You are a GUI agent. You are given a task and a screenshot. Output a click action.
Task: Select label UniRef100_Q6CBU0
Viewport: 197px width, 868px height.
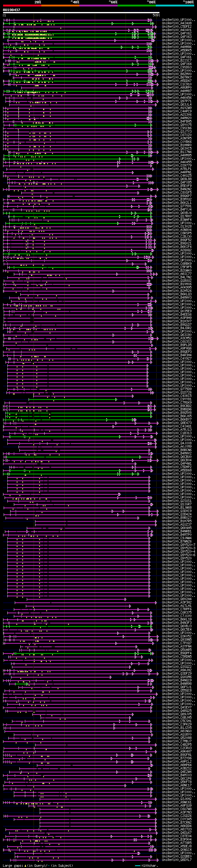tap(177, 457)
